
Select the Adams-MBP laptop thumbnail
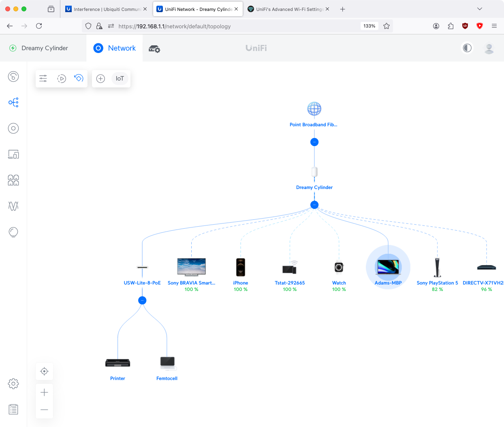[x=388, y=267]
